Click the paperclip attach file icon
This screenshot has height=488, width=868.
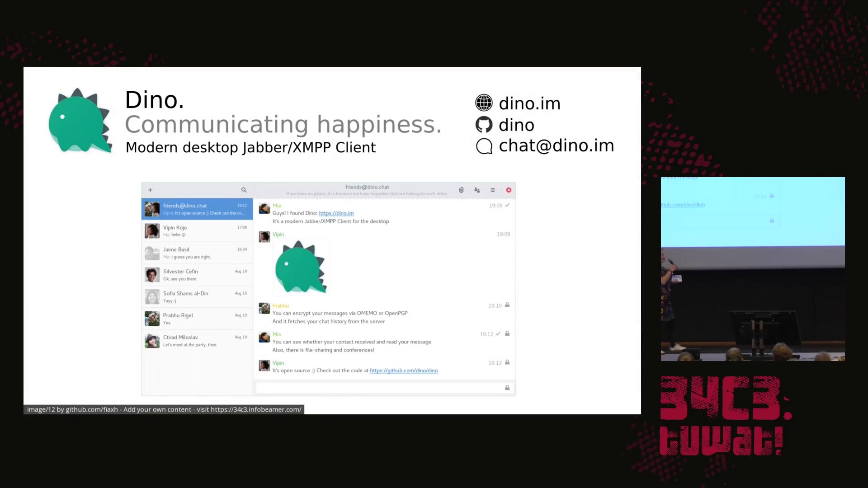[x=461, y=190]
